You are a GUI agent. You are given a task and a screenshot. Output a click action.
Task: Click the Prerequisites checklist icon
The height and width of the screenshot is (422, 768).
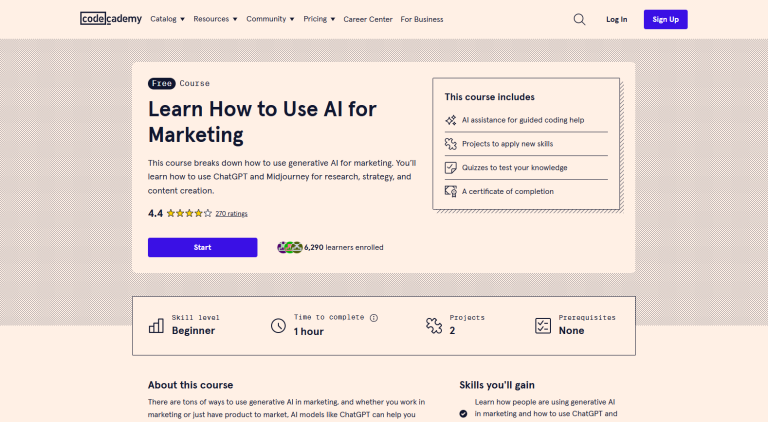point(543,326)
